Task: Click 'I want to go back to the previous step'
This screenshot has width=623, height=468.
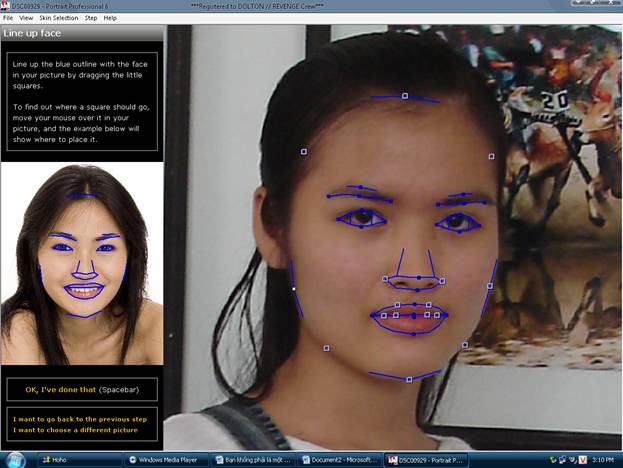Action: pyautogui.click(x=76, y=420)
